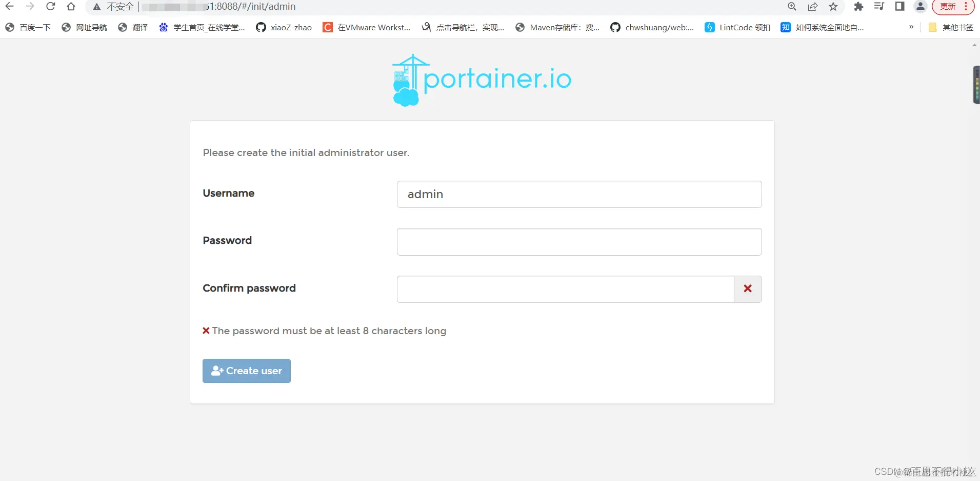The width and height of the screenshot is (980, 481).
Task: Focus the Confirm password input field
Action: 565,289
